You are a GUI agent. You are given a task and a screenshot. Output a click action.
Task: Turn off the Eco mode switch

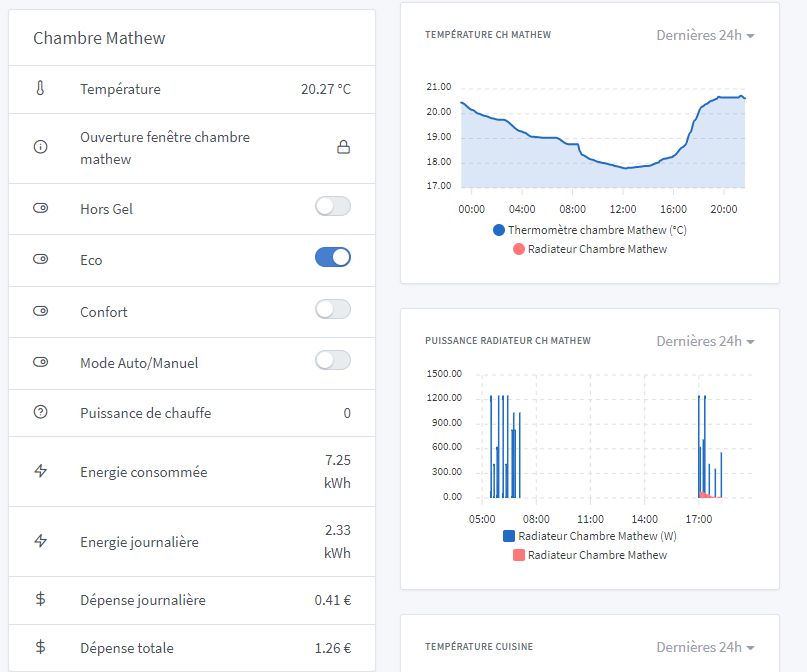click(x=332, y=258)
